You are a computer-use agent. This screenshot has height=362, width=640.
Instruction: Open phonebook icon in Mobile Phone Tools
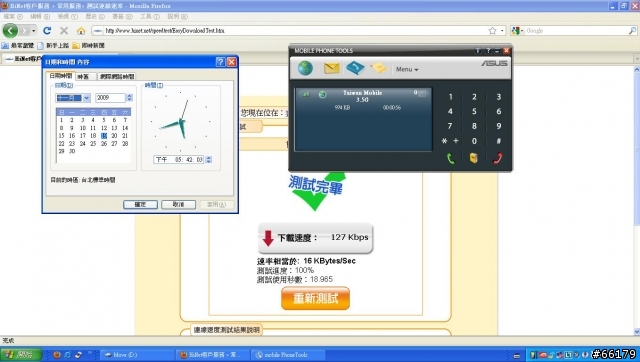pyautogui.click(x=355, y=68)
